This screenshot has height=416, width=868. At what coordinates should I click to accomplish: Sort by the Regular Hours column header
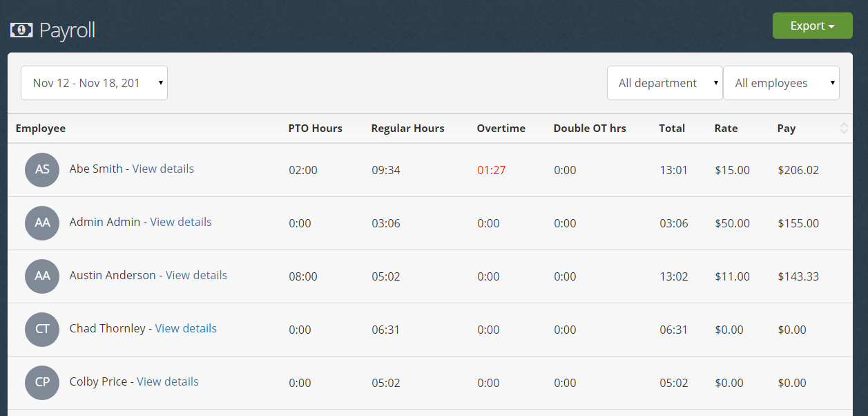point(407,129)
